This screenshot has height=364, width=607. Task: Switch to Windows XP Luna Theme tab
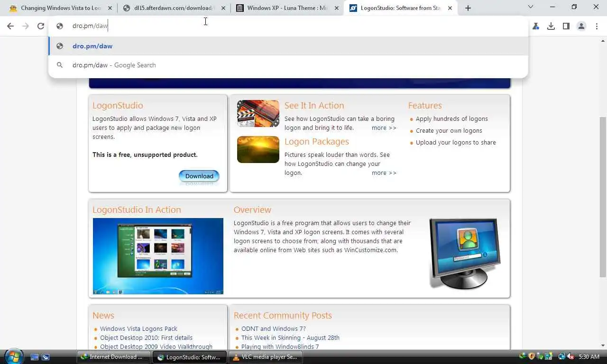(x=287, y=8)
